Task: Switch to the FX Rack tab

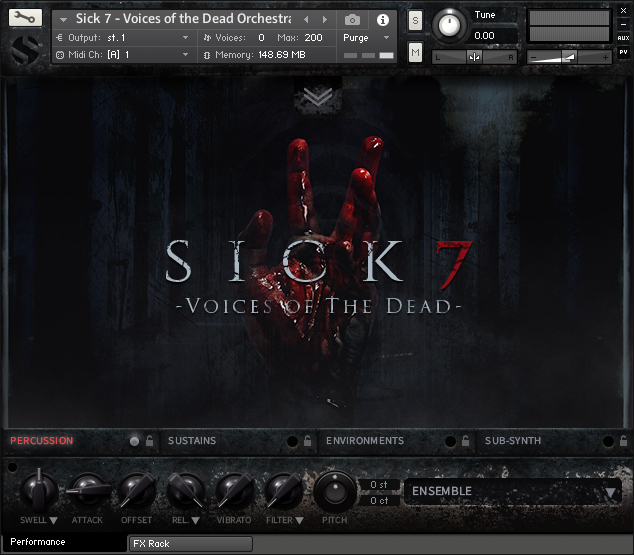Action: click(190, 544)
